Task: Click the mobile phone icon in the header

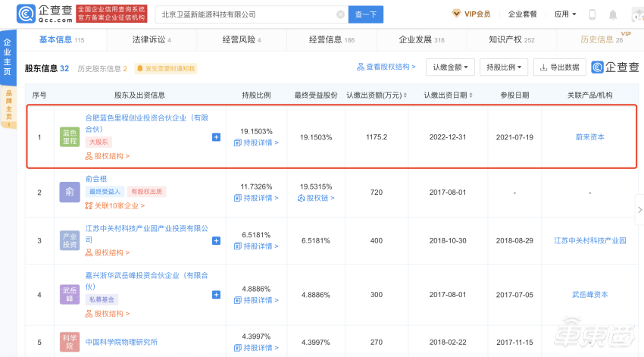Action: (x=592, y=14)
